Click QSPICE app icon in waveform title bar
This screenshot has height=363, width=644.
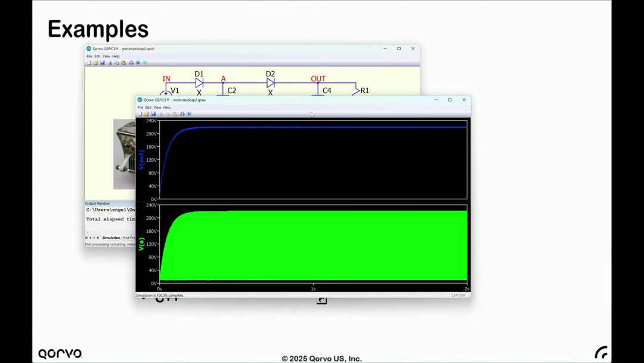click(x=140, y=100)
